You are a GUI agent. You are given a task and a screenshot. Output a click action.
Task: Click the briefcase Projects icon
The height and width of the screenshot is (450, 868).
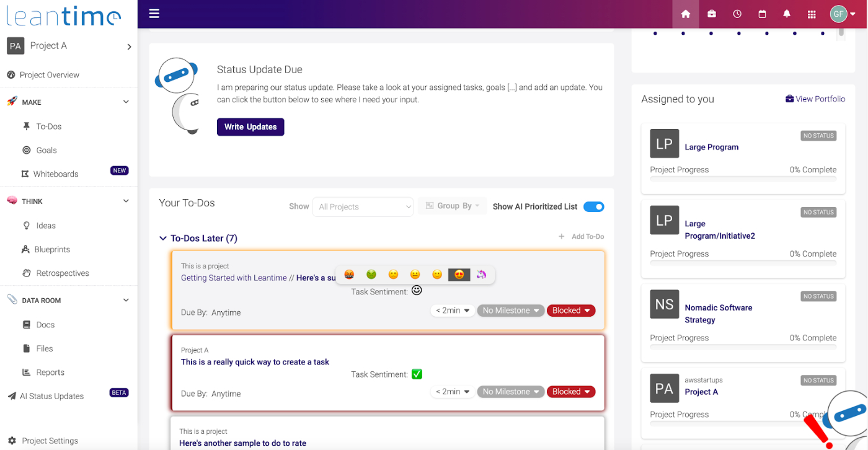coord(711,13)
